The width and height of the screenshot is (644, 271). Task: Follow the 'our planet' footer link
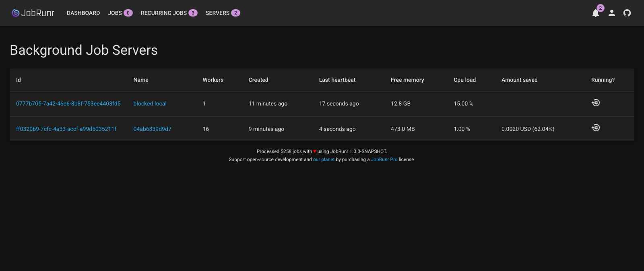324,159
